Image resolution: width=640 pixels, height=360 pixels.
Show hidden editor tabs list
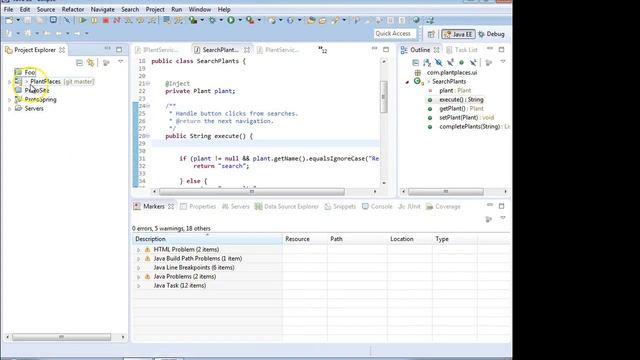(323, 50)
